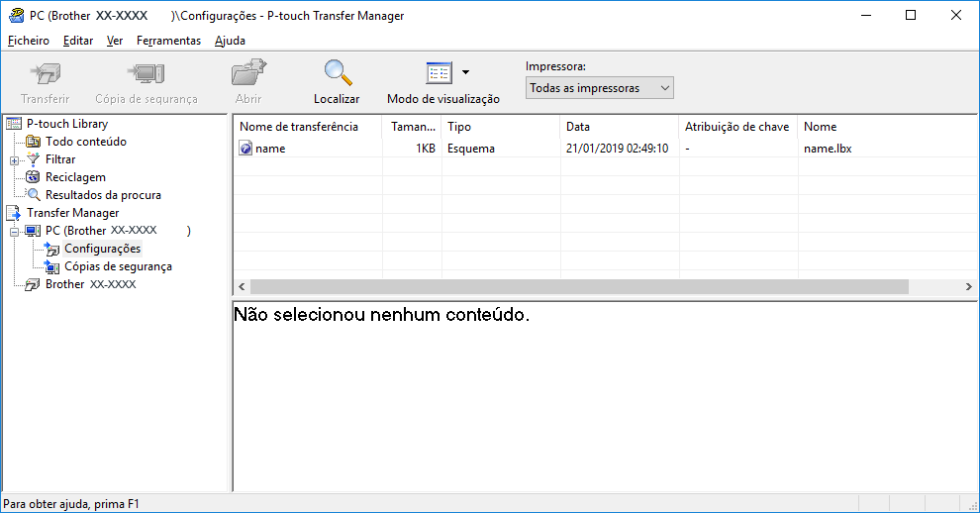This screenshot has width=980, height=513.
Task: Select Filtrar in the tree
Action: pos(60,159)
